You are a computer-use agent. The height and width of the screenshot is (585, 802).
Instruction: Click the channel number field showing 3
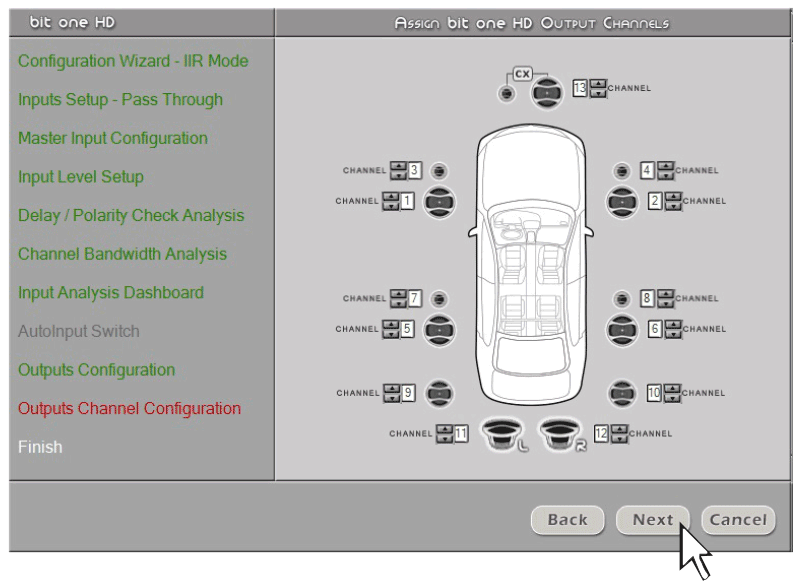coord(414,170)
